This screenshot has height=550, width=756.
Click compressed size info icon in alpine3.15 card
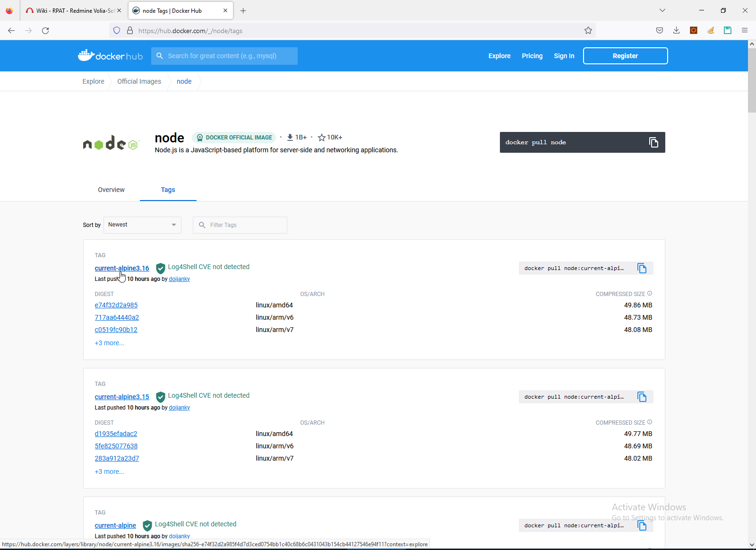(650, 422)
